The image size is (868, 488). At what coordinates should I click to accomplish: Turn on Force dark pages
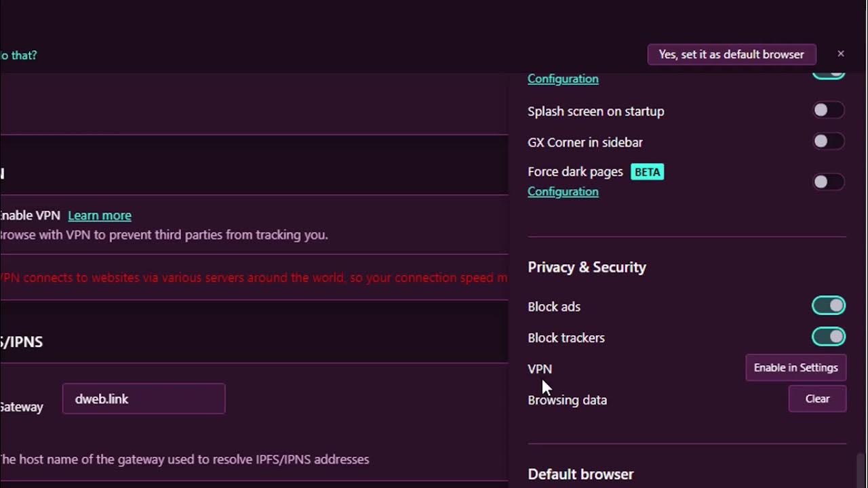(828, 182)
